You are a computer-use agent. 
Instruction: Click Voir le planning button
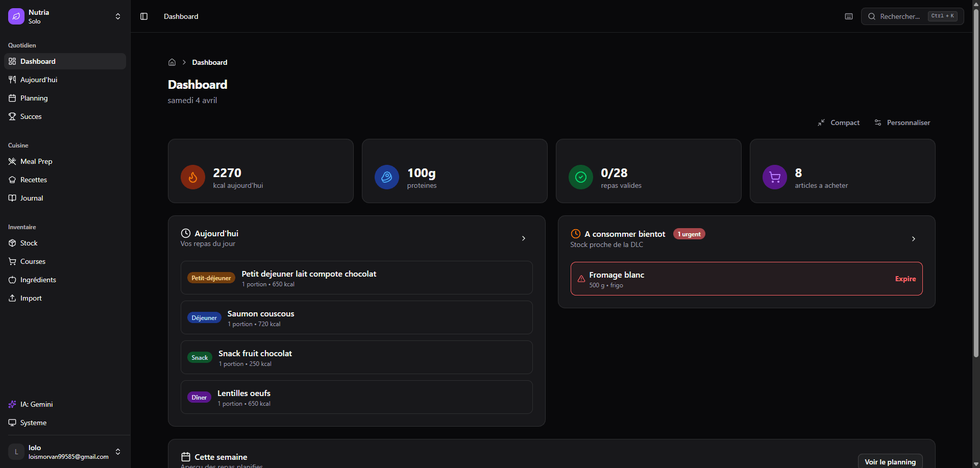[890, 461]
